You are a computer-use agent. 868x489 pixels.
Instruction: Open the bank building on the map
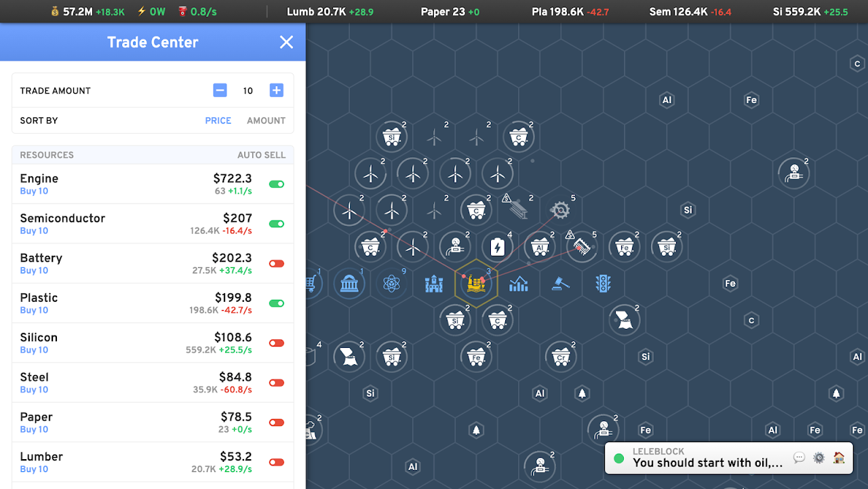point(349,283)
